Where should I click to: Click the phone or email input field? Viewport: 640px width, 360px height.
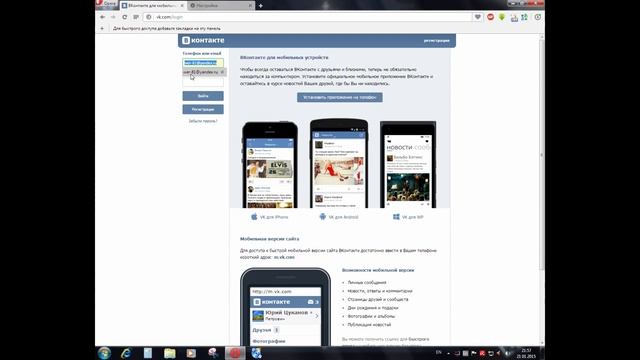coord(203,63)
